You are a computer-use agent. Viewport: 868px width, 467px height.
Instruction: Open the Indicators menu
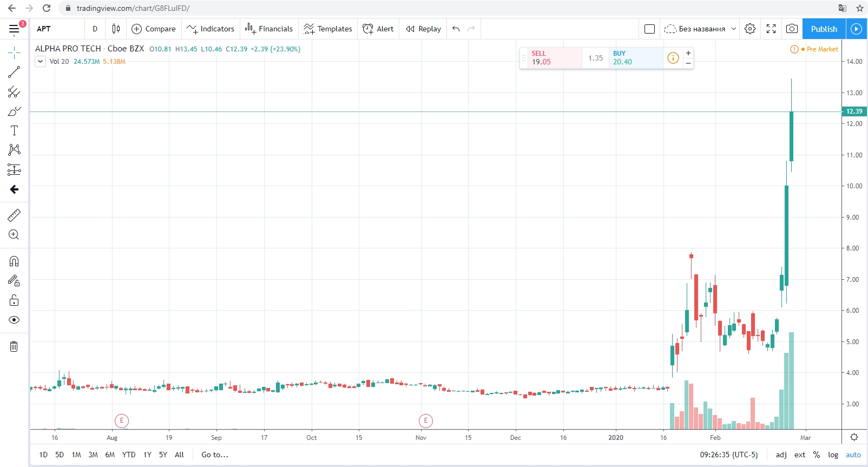pyautogui.click(x=211, y=29)
